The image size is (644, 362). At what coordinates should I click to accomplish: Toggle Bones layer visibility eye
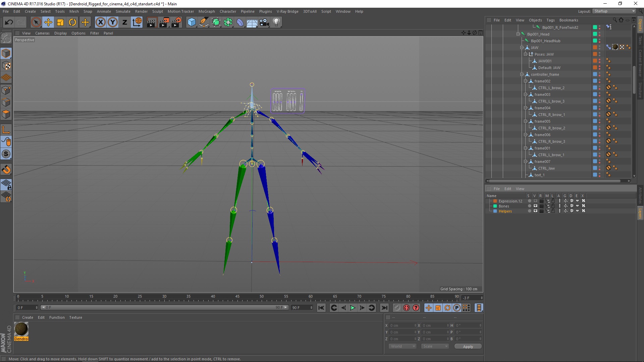click(x=535, y=206)
